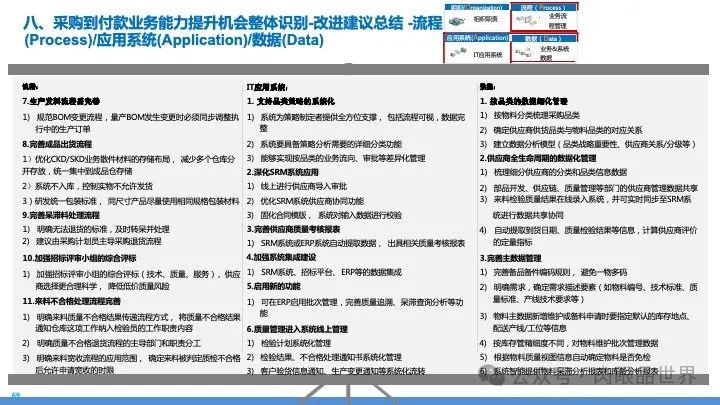Click heading '2.供应商全生命周期的数据化管理'
The width and height of the screenshot is (720, 405).
click(x=538, y=158)
